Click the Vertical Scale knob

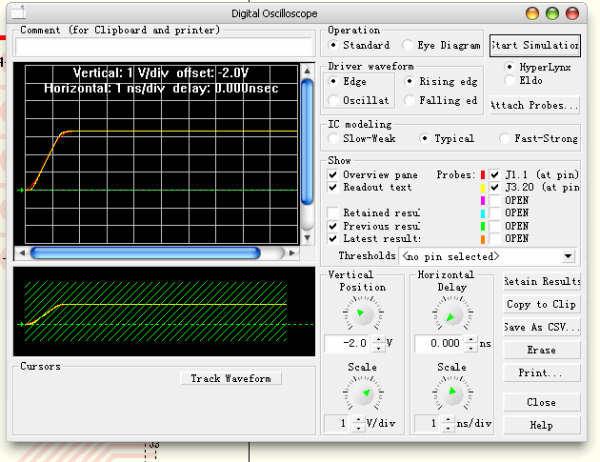[363, 393]
